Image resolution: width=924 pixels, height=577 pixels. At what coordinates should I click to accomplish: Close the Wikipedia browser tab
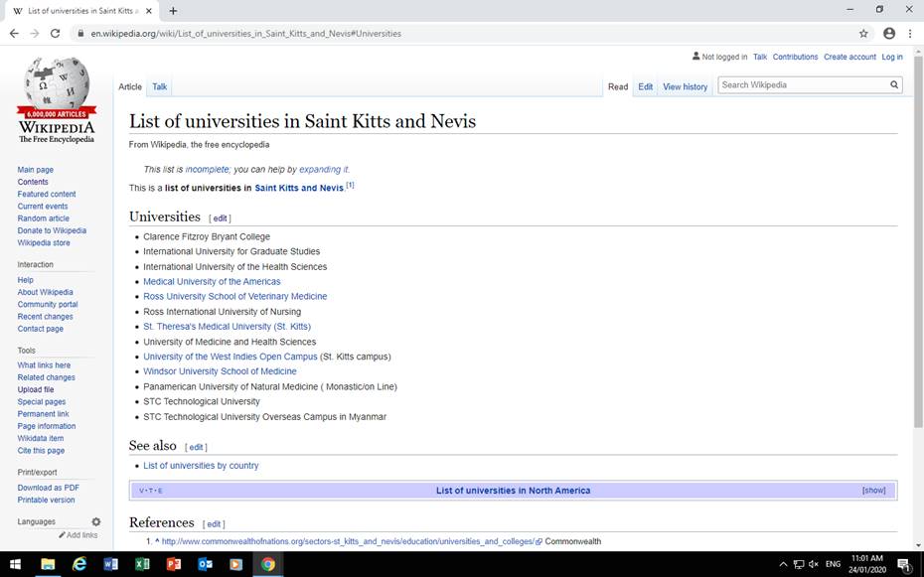(148, 11)
